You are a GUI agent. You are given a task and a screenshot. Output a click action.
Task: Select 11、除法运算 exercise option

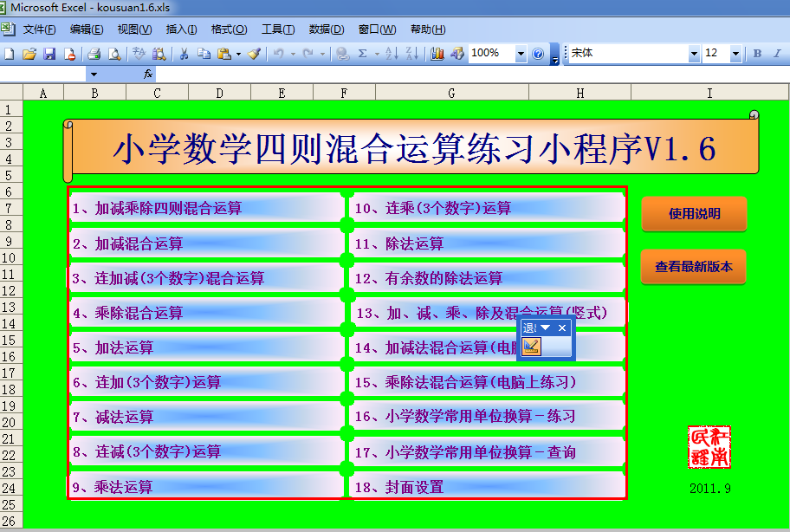coord(487,243)
